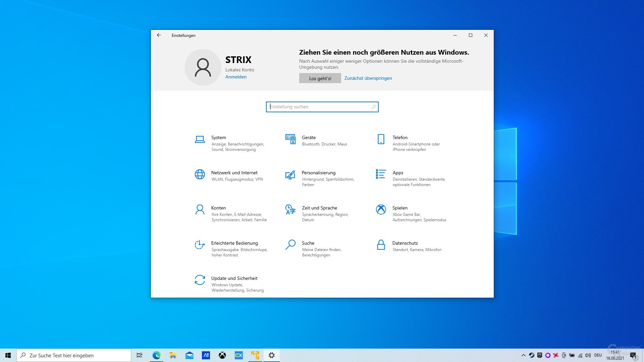
Task: Open the Erleichterte Bedienung icon
Action: 200,245
